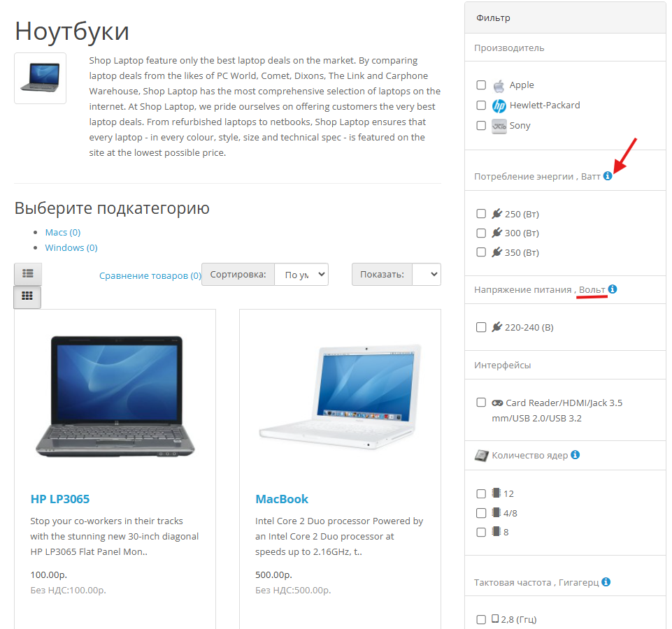The image size is (672, 629).
Task: Click plug icon beside 300 (Вт)
Action: click(x=496, y=233)
